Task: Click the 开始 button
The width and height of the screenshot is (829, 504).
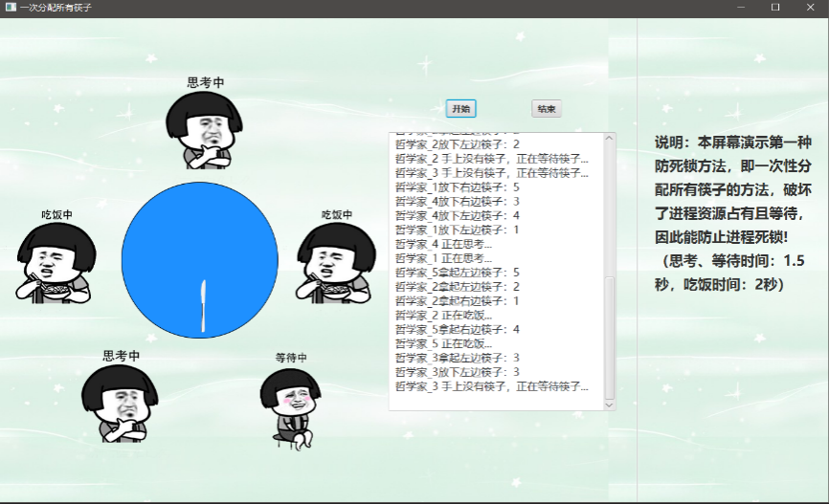Action: (x=460, y=109)
